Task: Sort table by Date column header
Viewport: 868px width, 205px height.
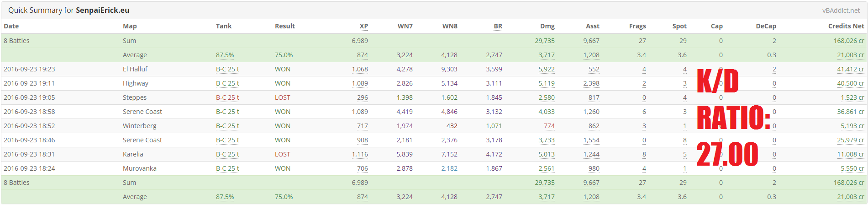Action: 11,26
